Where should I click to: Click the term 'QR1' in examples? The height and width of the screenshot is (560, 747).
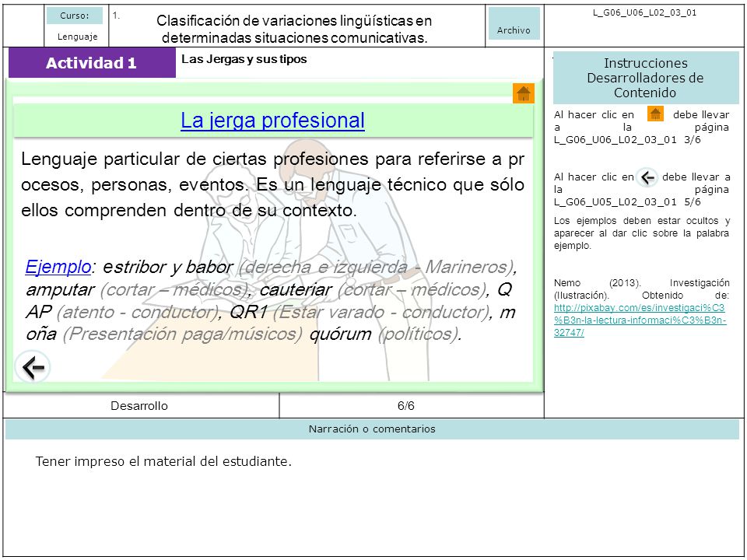tap(248, 312)
